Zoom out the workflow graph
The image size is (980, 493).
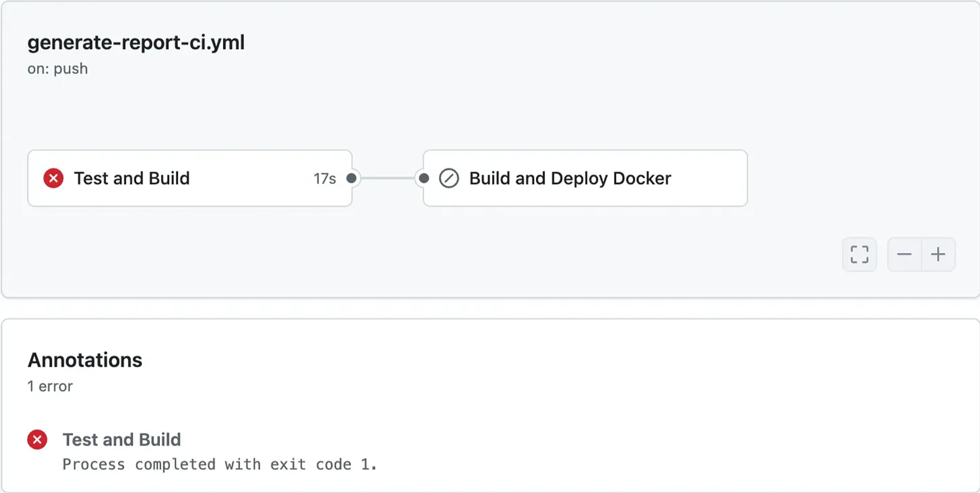[x=904, y=255]
